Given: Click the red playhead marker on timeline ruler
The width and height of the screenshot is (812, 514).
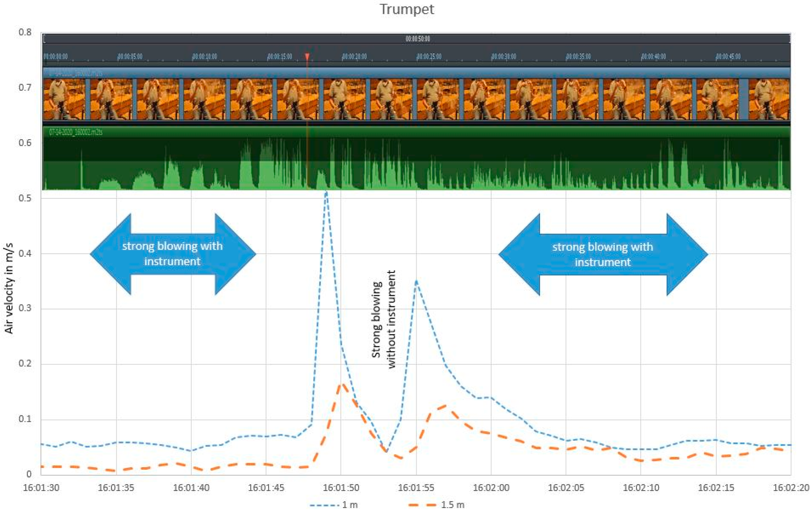Looking at the screenshot, I should pos(307,56).
